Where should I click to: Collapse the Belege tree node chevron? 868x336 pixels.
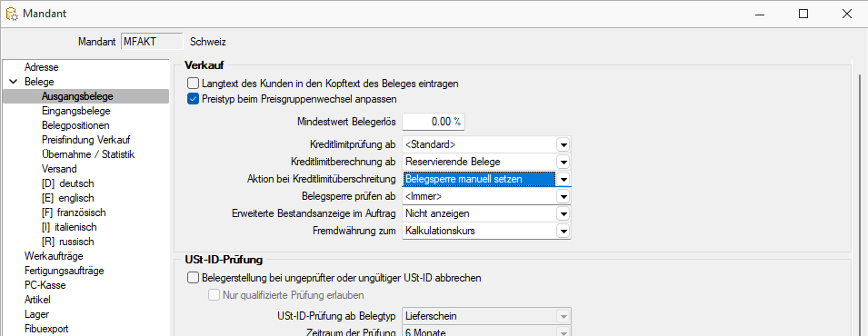coord(14,82)
